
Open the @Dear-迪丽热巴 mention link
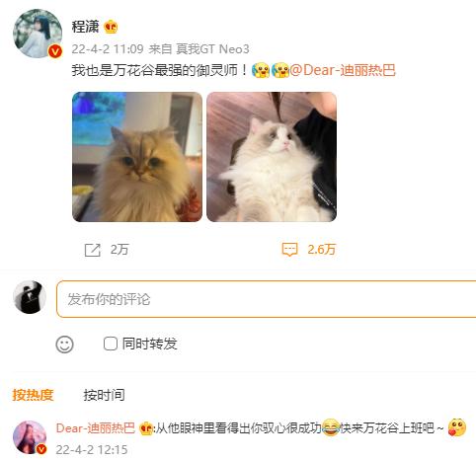point(343,70)
